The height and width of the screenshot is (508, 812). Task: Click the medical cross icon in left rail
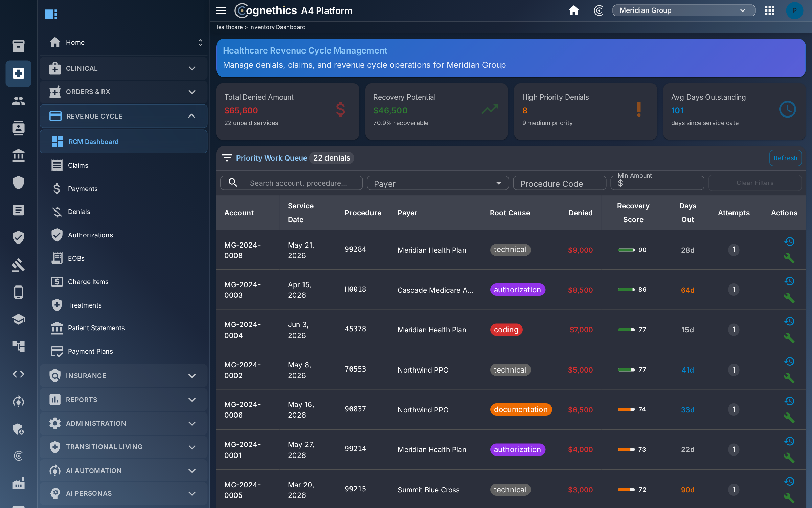[18, 73]
